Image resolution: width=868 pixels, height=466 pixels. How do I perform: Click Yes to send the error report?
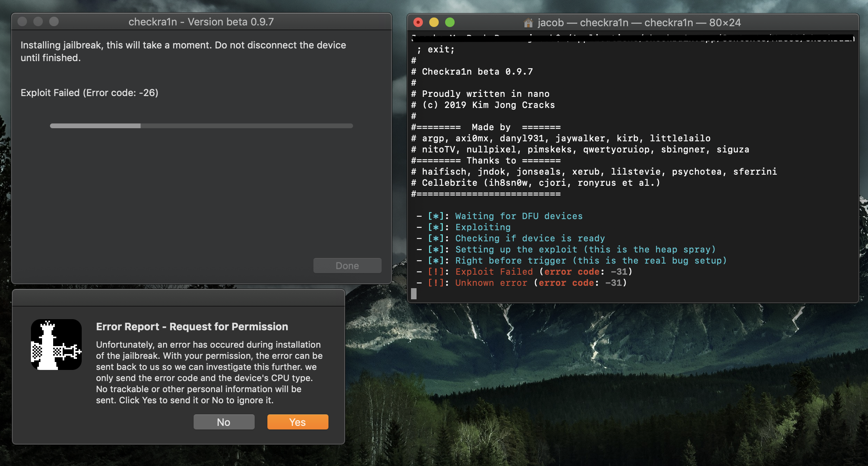[x=298, y=422]
